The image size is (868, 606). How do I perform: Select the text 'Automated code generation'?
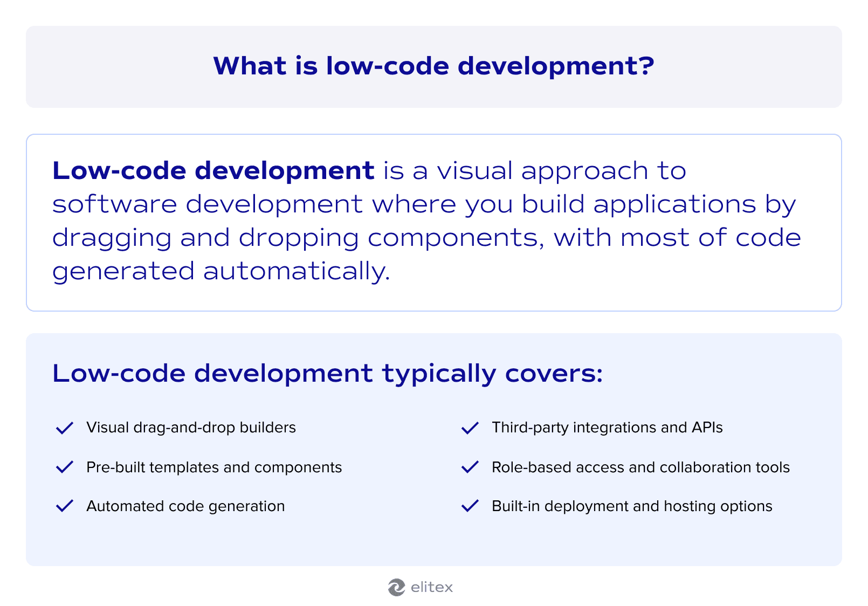point(185,506)
